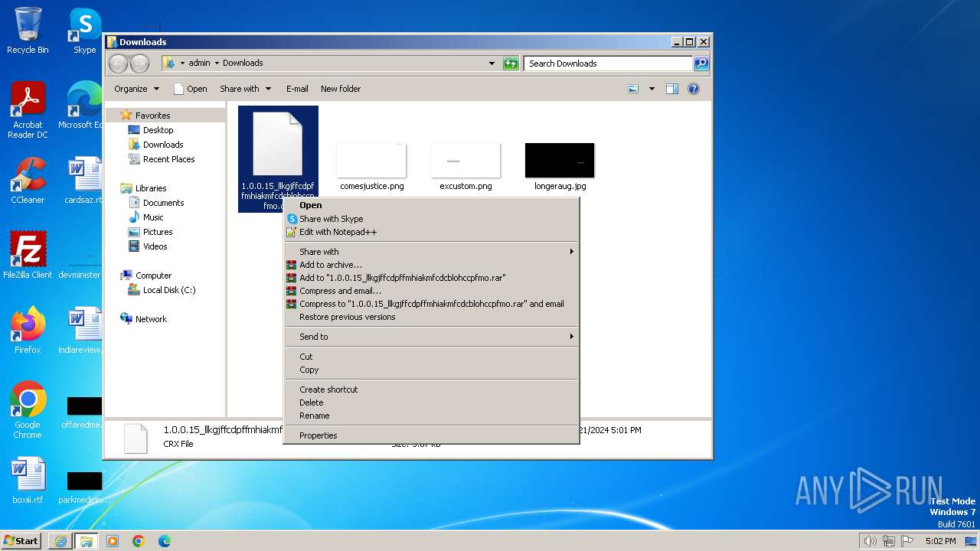Select Rename from the context menu

431,416
